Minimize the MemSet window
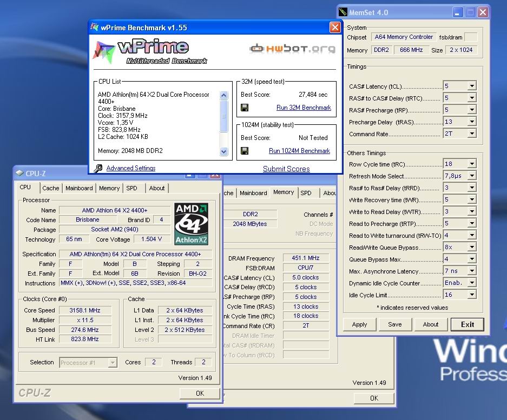The width and height of the screenshot is (507, 420). tap(457, 12)
